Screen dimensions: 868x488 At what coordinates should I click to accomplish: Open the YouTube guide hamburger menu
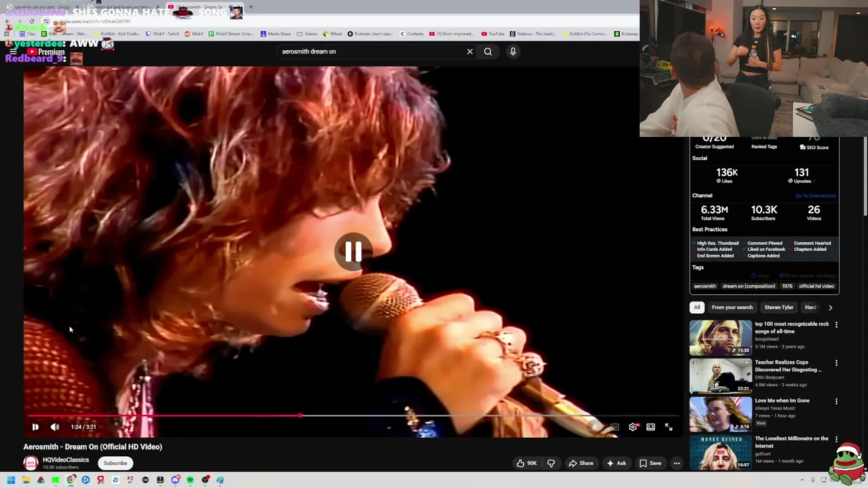(12, 52)
